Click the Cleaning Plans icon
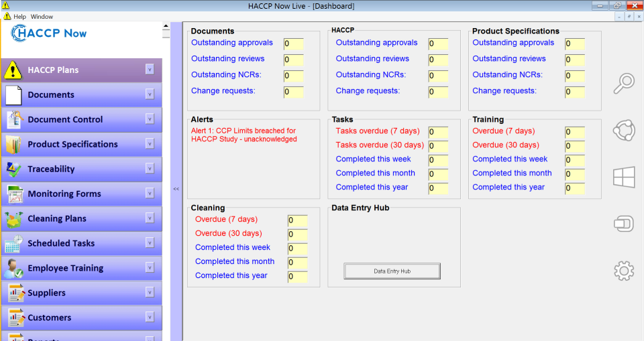 coord(13,218)
